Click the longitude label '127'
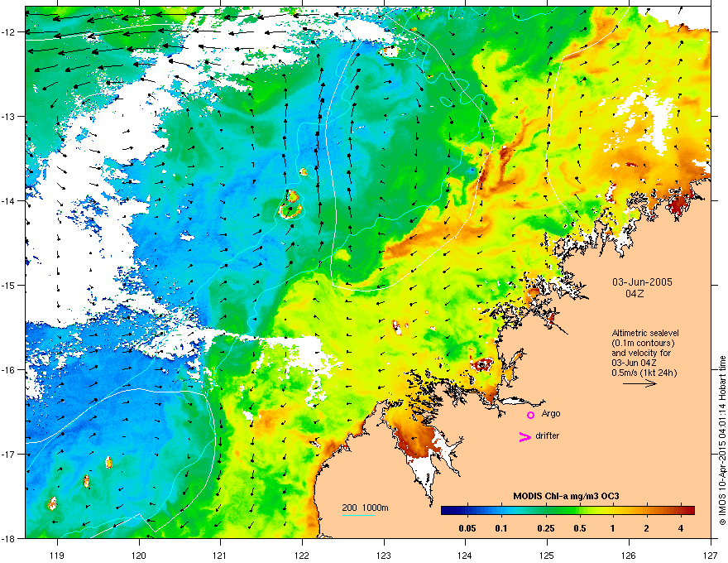The image size is (728, 563). (711, 555)
